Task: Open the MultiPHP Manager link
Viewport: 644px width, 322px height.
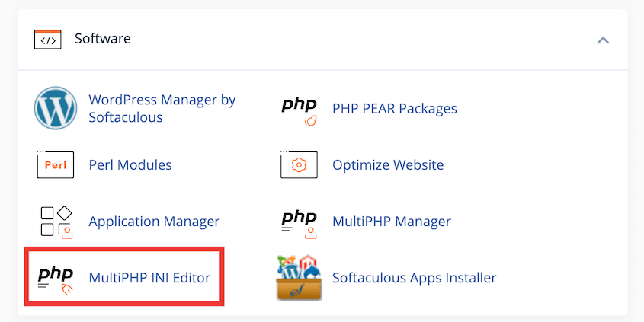Action: click(x=392, y=222)
